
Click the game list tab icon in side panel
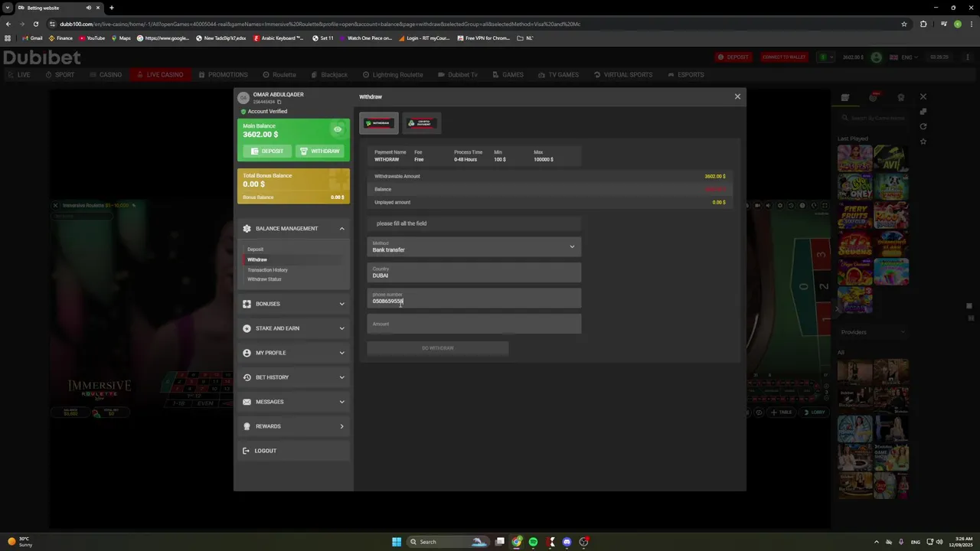(845, 97)
